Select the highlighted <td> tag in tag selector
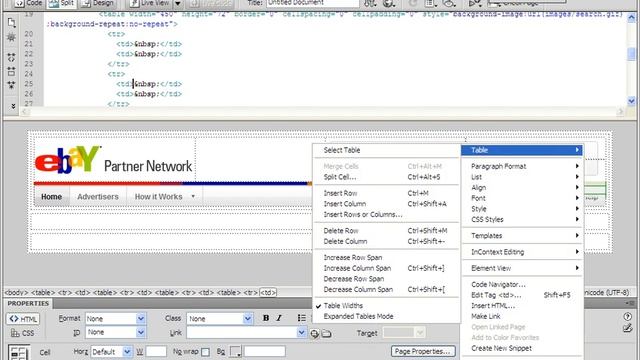The image size is (640, 360). pyautogui.click(x=268, y=292)
